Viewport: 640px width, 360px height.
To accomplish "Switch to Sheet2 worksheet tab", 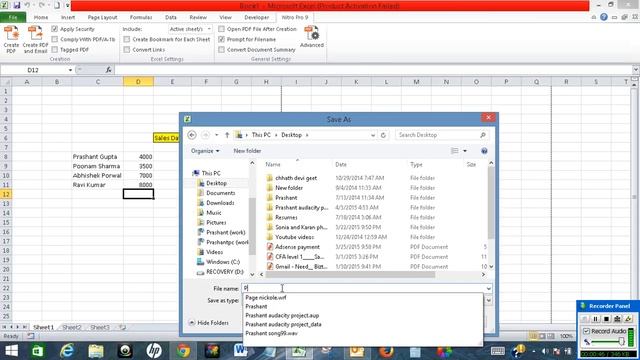I will click(x=72, y=327).
